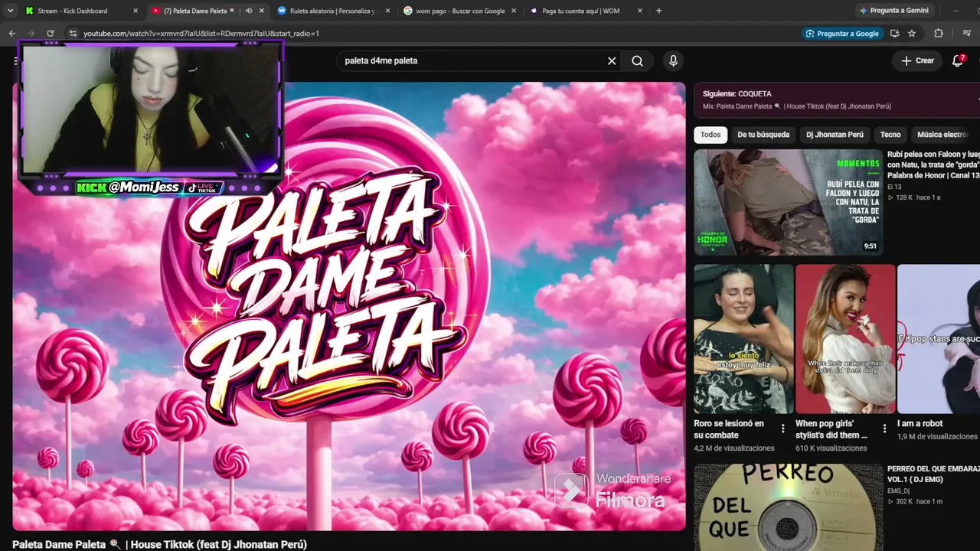Switch to Ruleta aleatoria tab
The image size is (980, 551).
(332, 11)
